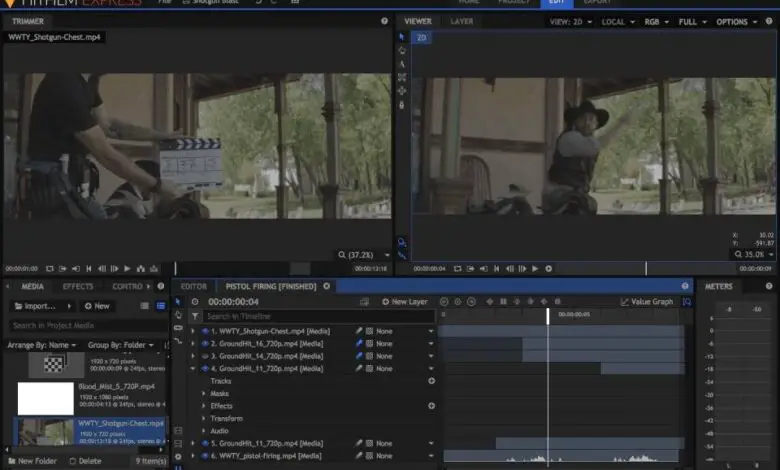780x470 pixels.
Task: Toggle motion blur pencil on layer 2
Action: (359, 344)
